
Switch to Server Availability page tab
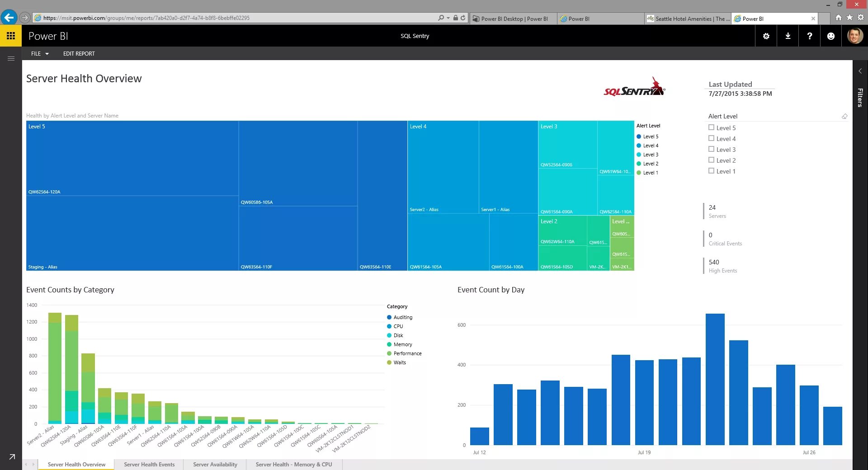click(215, 465)
